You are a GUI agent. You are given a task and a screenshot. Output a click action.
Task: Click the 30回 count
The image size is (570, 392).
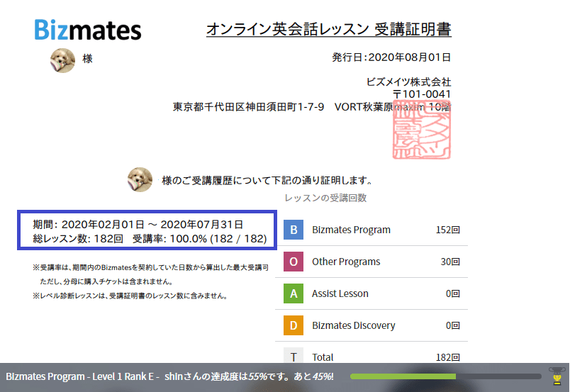click(x=450, y=262)
